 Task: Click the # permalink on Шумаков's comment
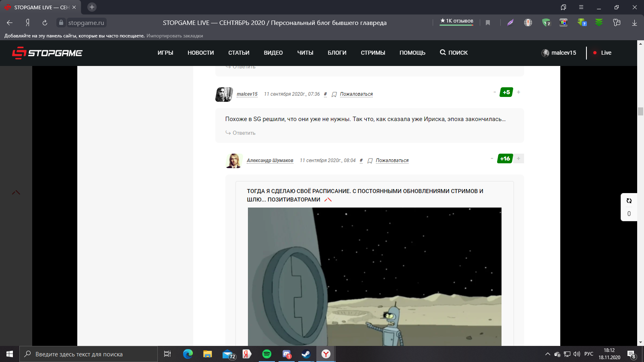click(361, 160)
